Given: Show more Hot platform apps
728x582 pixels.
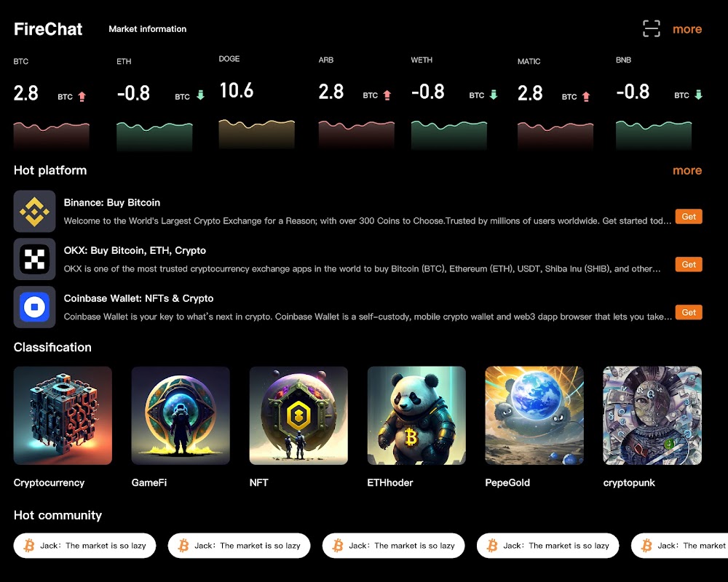Looking at the screenshot, I should point(687,170).
